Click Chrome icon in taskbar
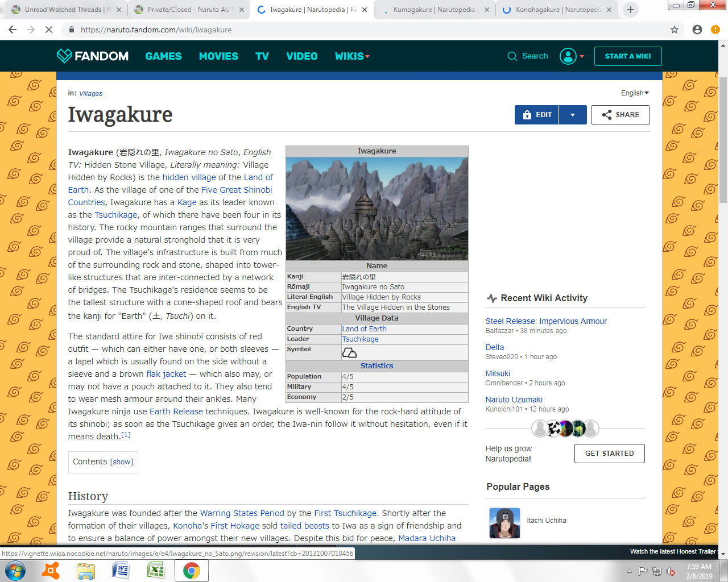This screenshot has width=728, height=582. [191, 571]
